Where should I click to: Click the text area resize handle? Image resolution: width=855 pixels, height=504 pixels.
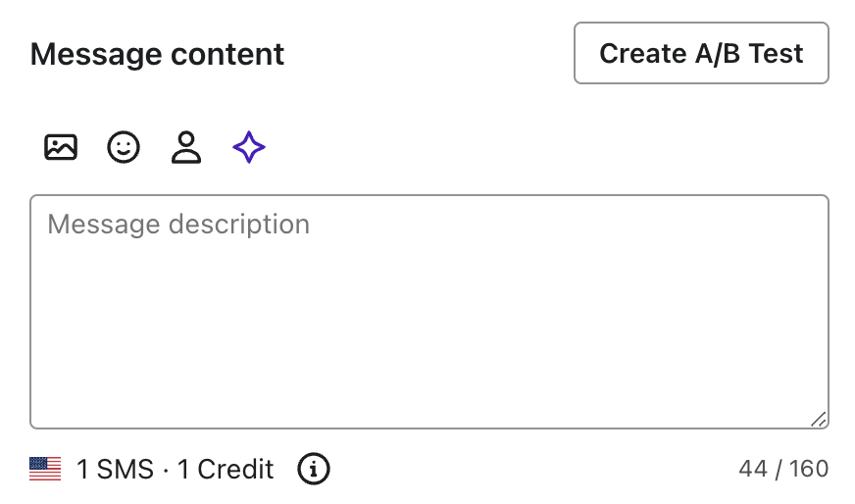coord(818,419)
